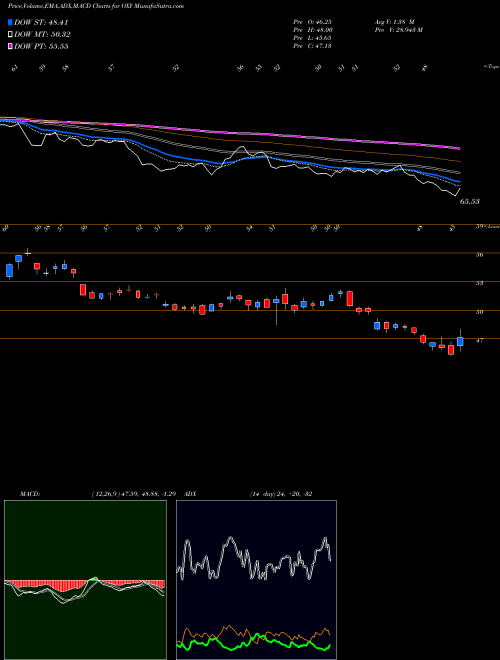Click the 56 price axis label

coord(479,255)
